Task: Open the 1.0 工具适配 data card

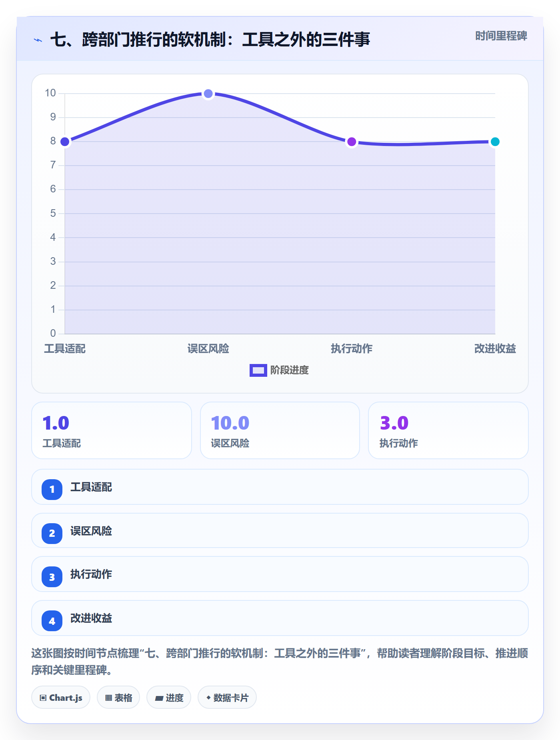Action: [112, 430]
